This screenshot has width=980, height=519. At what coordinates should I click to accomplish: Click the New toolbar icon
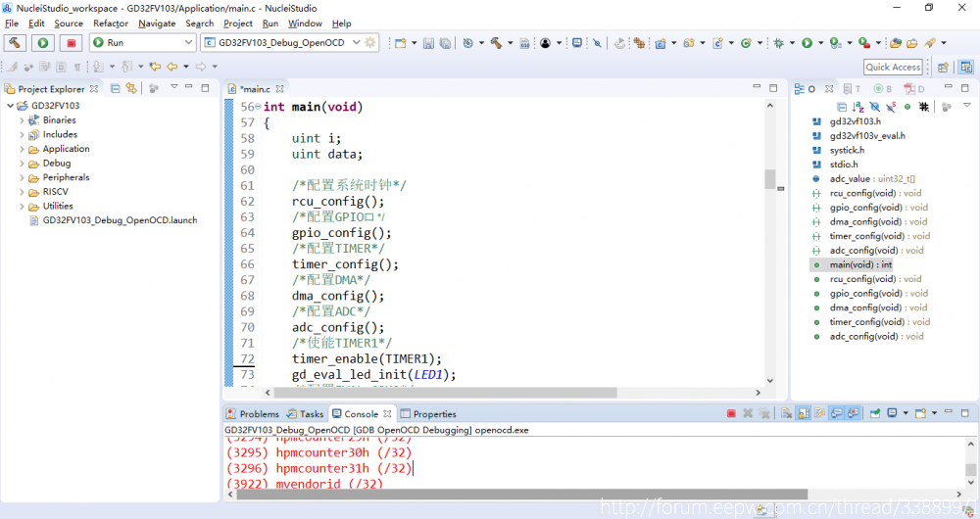(x=401, y=43)
